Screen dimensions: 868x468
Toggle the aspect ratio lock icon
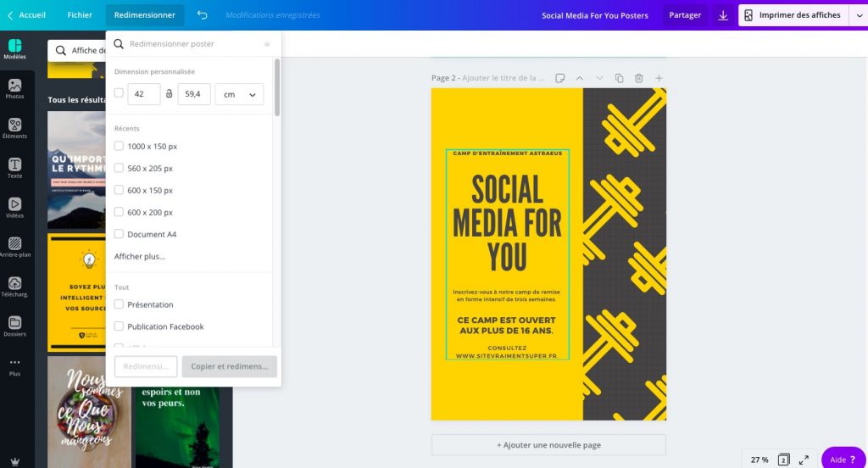(169, 94)
